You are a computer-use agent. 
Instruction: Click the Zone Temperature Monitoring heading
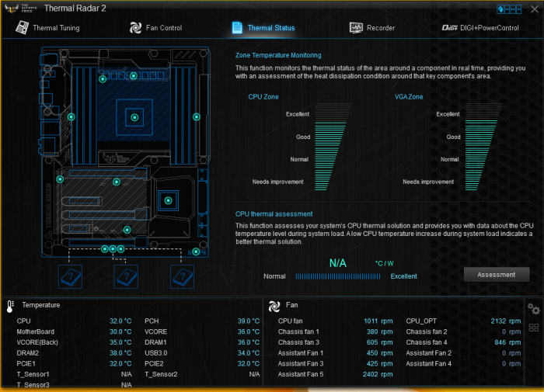(x=278, y=55)
